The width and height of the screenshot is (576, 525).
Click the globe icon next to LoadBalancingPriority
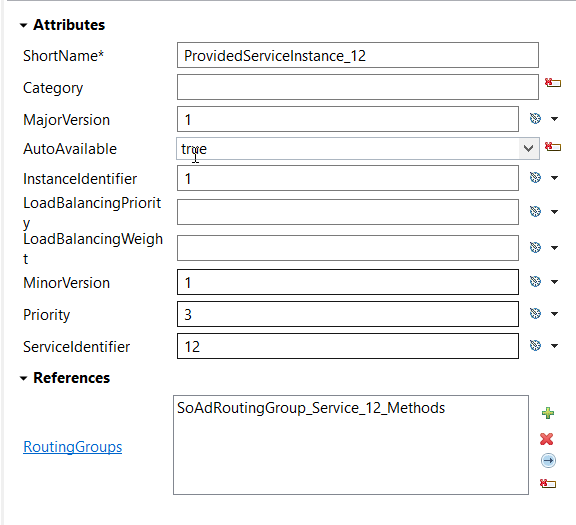(x=535, y=211)
